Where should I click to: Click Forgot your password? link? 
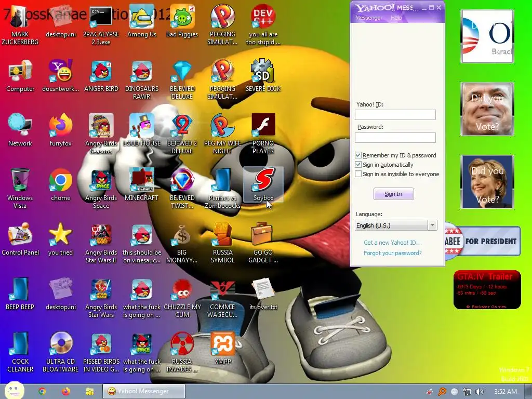click(x=393, y=253)
